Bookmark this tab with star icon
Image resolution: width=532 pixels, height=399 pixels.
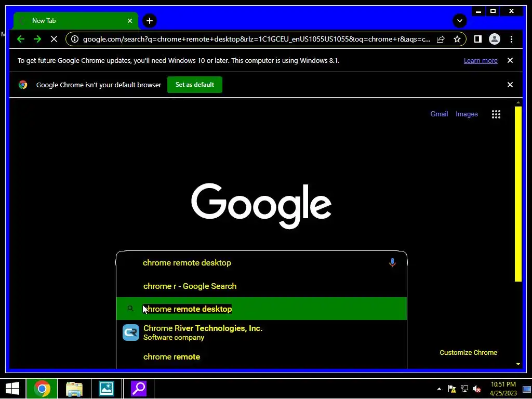click(457, 39)
